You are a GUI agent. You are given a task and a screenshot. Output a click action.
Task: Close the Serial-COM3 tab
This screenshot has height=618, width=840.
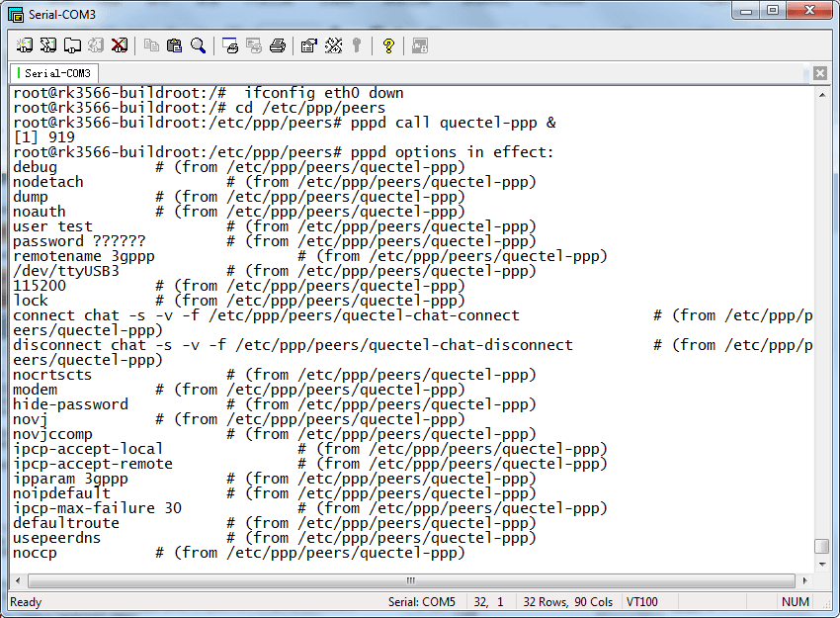[x=820, y=72]
